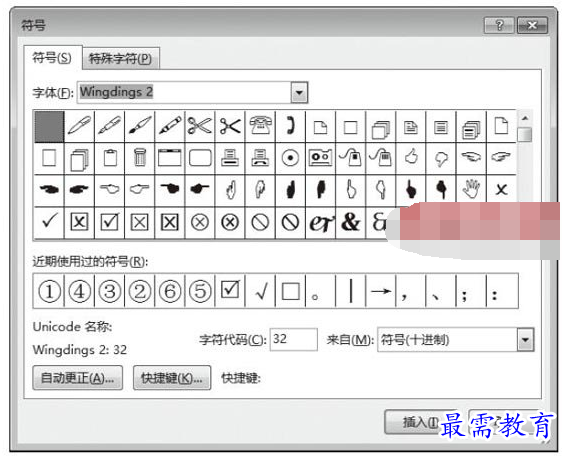This screenshot has width=562, height=457.
Task: Pick recently used circled number 3
Action: click(110, 291)
